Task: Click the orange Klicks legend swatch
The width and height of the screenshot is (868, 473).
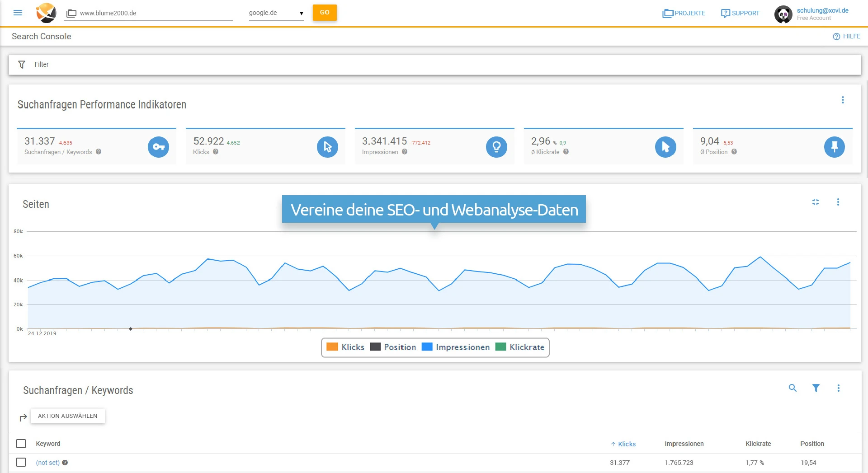Action: (332, 347)
